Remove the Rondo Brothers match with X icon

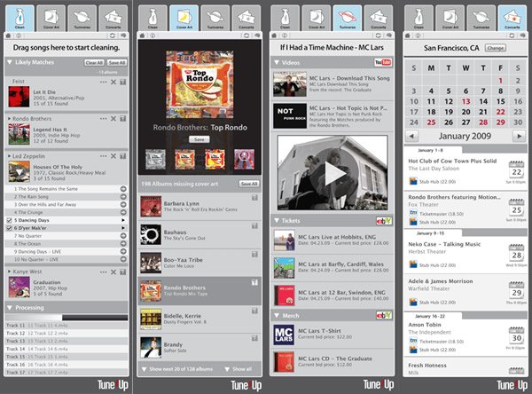pyautogui.click(x=113, y=119)
